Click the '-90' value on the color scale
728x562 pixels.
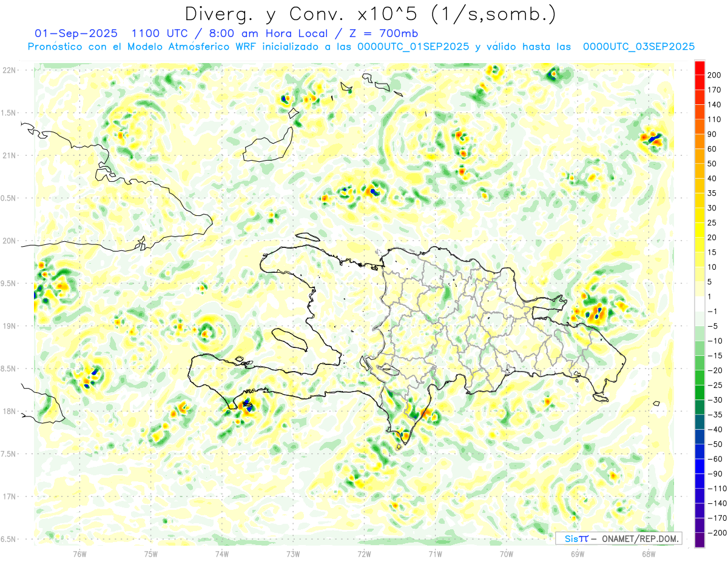(x=715, y=473)
